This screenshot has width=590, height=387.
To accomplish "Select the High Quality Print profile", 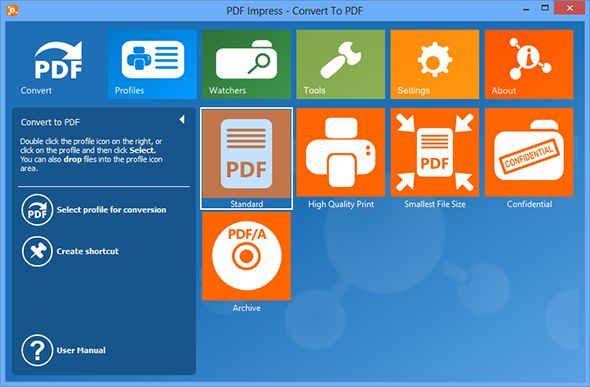I will pyautogui.click(x=341, y=158).
